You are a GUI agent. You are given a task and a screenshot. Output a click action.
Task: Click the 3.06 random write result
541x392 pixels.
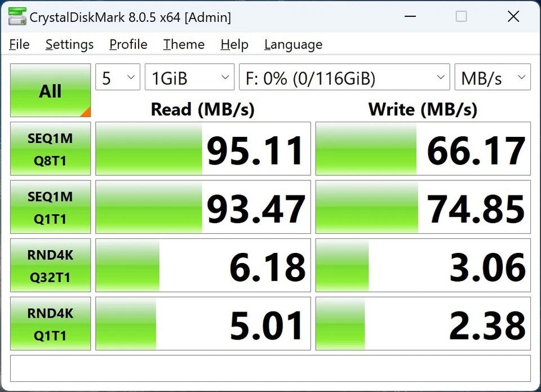tap(423, 265)
